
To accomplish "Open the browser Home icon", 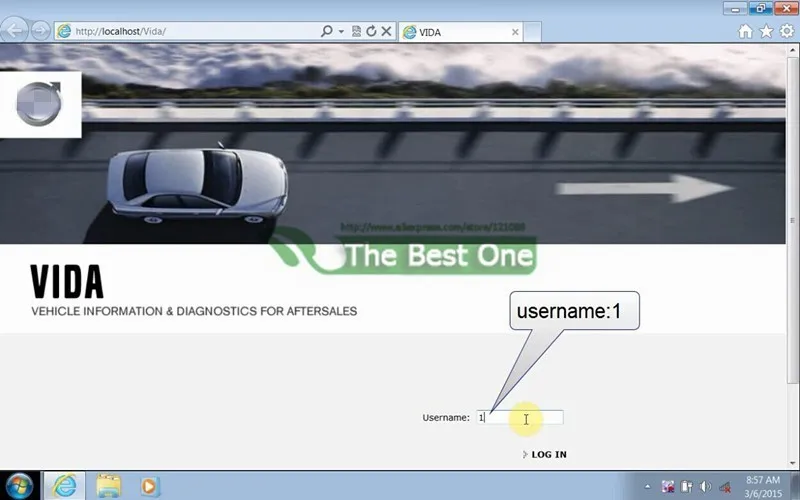I will coord(745,32).
